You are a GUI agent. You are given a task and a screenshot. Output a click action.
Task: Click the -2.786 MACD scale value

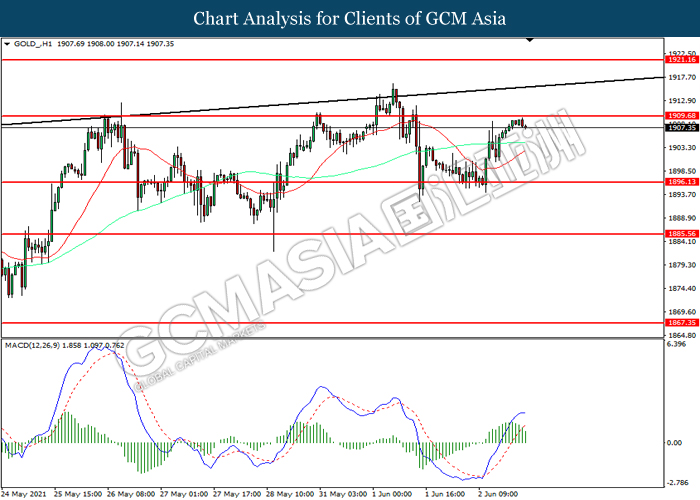[x=677, y=483]
